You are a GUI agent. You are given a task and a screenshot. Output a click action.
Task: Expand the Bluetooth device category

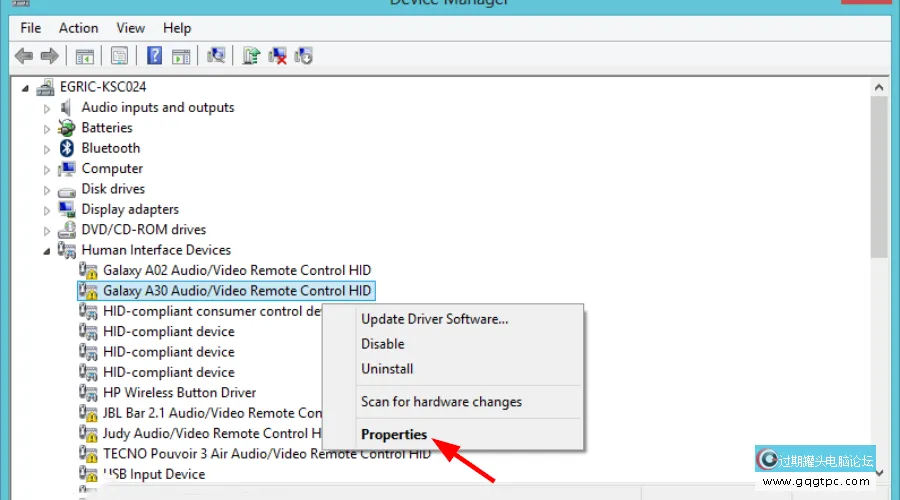pyautogui.click(x=47, y=149)
